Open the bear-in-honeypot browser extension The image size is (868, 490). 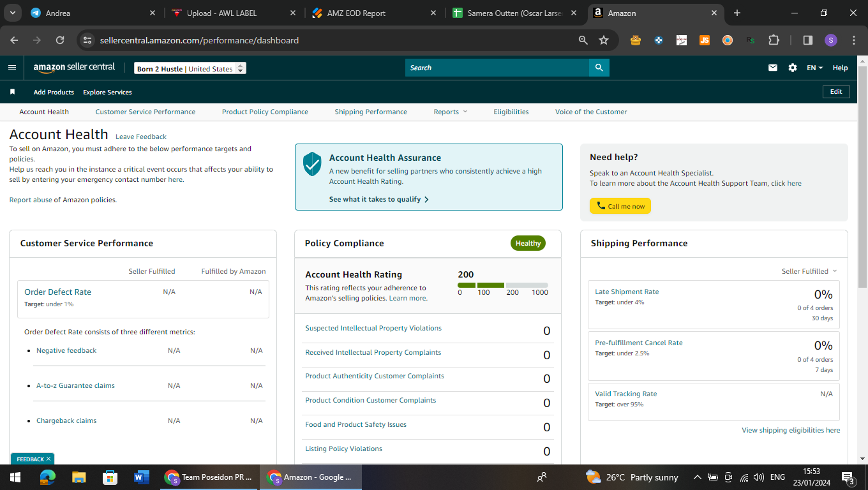tap(635, 40)
